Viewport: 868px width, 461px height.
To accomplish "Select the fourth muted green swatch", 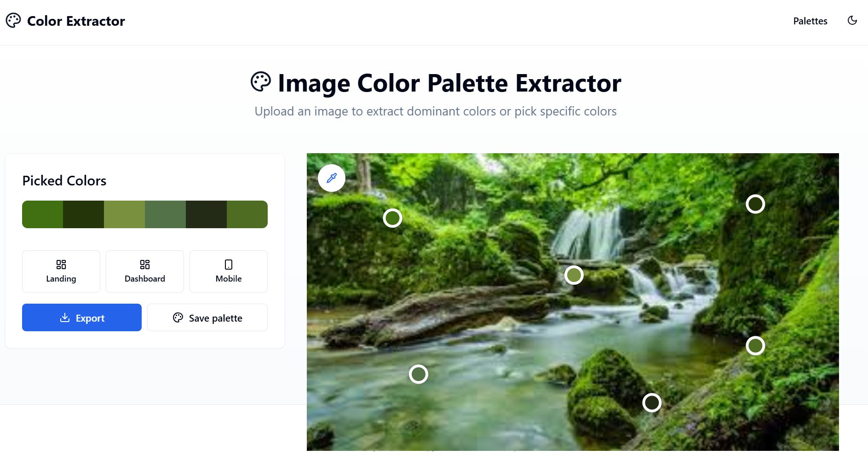I will 166,214.
